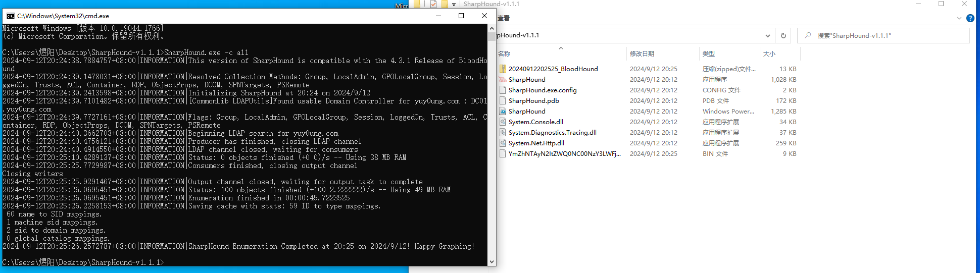Click the cmd.exe title bar icon
The height and width of the screenshot is (273, 980).
tap(10, 16)
